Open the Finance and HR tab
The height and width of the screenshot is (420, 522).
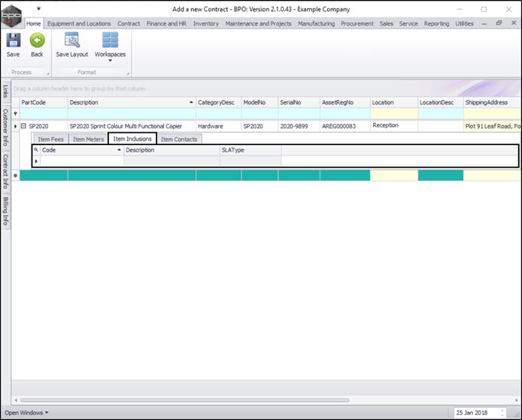166,23
